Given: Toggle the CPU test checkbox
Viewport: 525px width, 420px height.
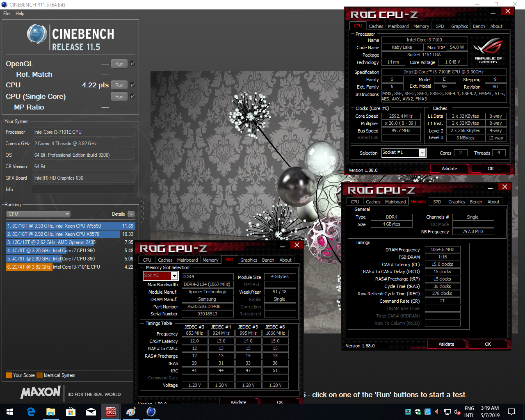Looking at the screenshot, I should [x=132, y=85].
